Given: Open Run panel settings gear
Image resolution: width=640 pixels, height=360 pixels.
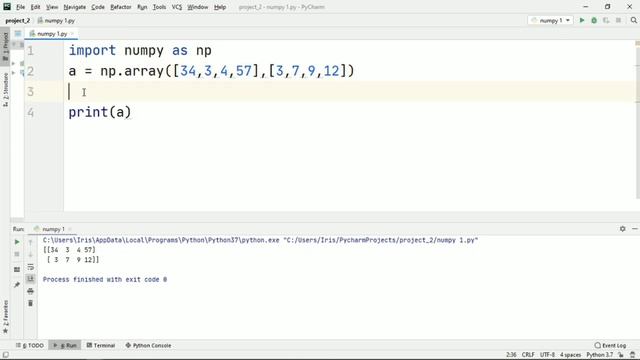Looking at the screenshot, I should [622, 229].
